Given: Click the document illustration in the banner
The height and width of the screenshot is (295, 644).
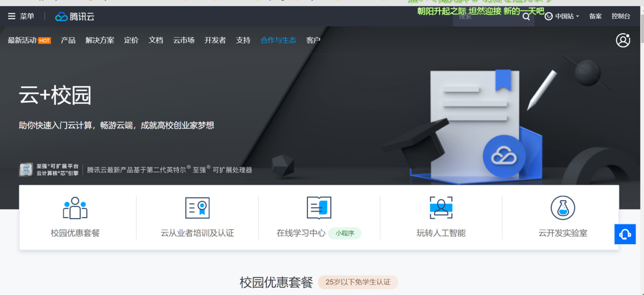Looking at the screenshot, I should [x=475, y=126].
